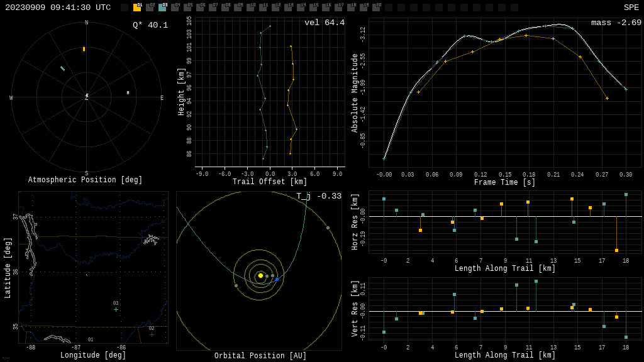Toggle station 08 square in top bar
Image resolution: width=644 pixels, height=362 pixels.
225,7
